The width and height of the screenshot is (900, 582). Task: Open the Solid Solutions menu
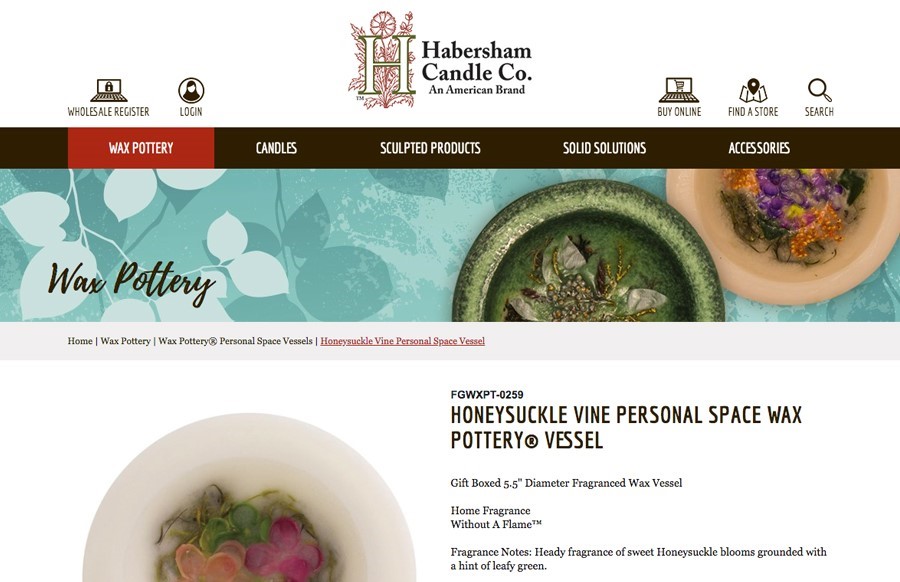point(604,148)
